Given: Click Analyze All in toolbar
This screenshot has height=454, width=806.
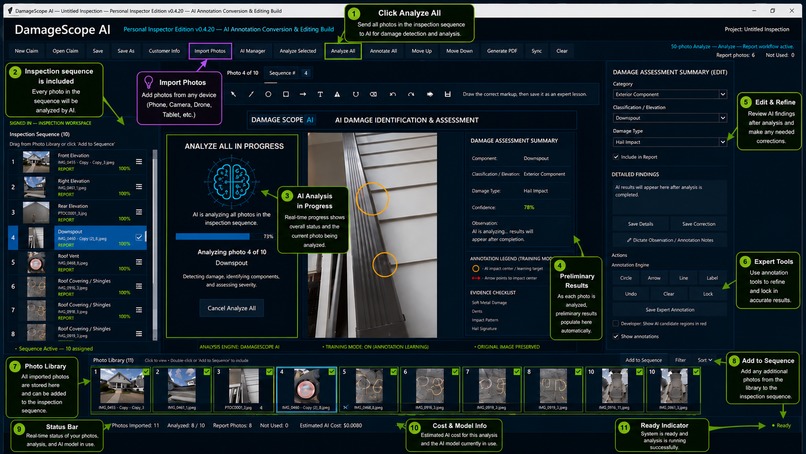Looking at the screenshot, I should point(343,51).
